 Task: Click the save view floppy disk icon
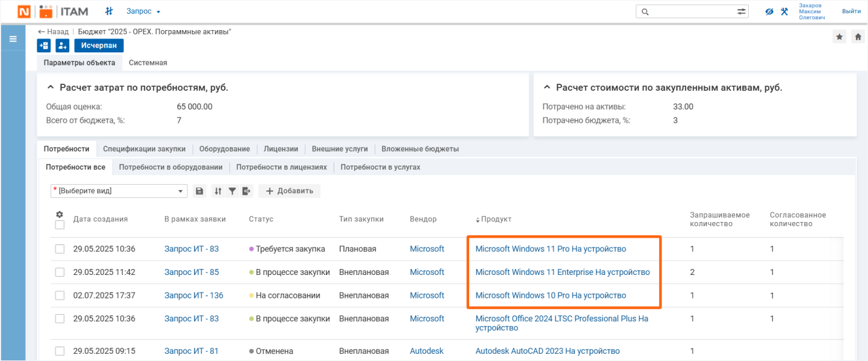[x=199, y=191]
